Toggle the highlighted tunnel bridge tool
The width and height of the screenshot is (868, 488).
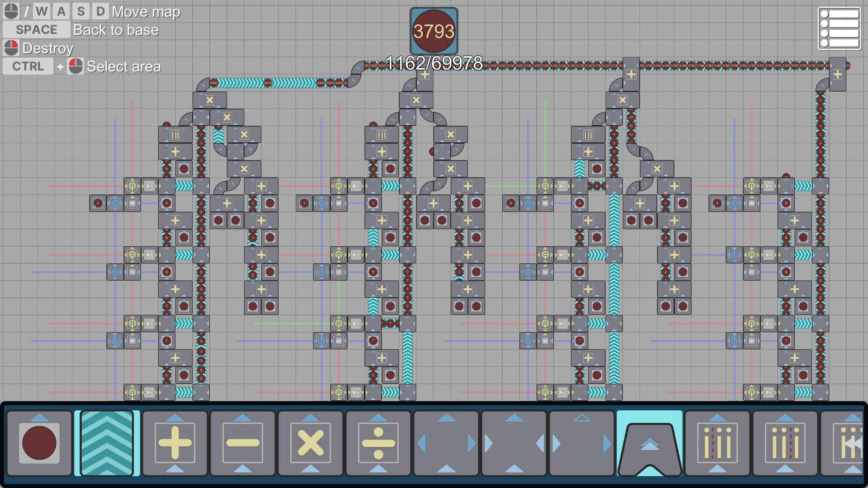[650, 443]
